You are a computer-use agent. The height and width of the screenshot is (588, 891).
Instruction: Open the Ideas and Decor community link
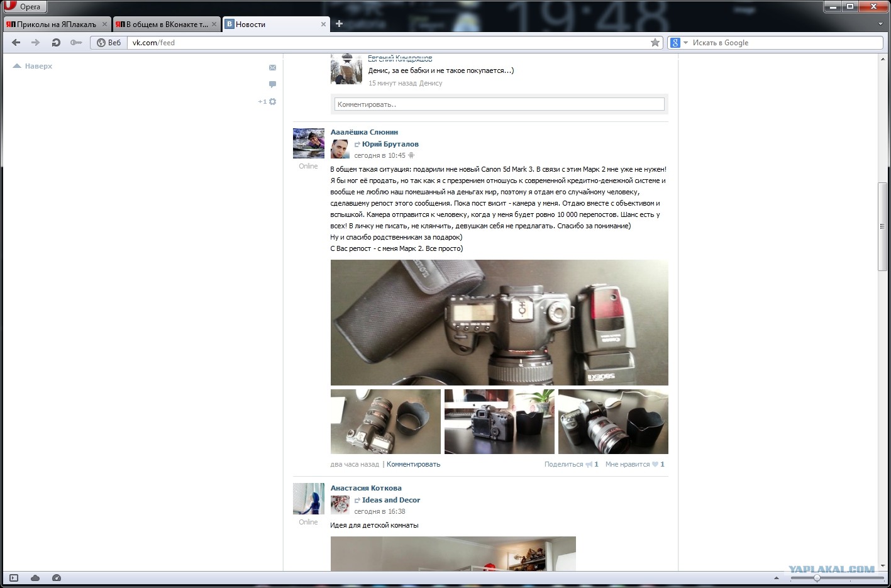(391, 500)
